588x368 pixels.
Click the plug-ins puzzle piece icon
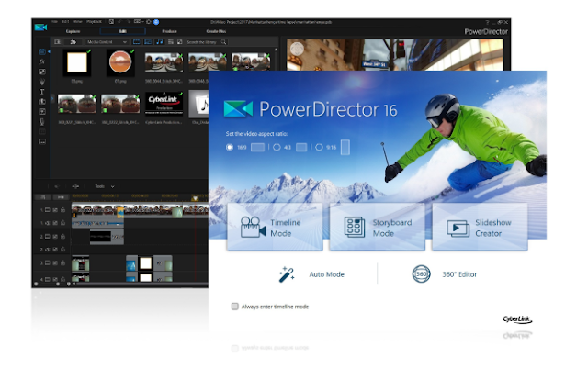[x=73, y=42]
